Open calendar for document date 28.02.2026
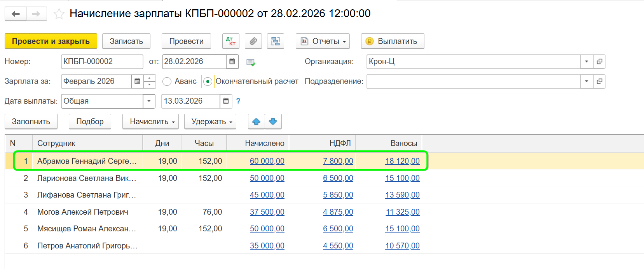644x269 pixels. [232, 61]
